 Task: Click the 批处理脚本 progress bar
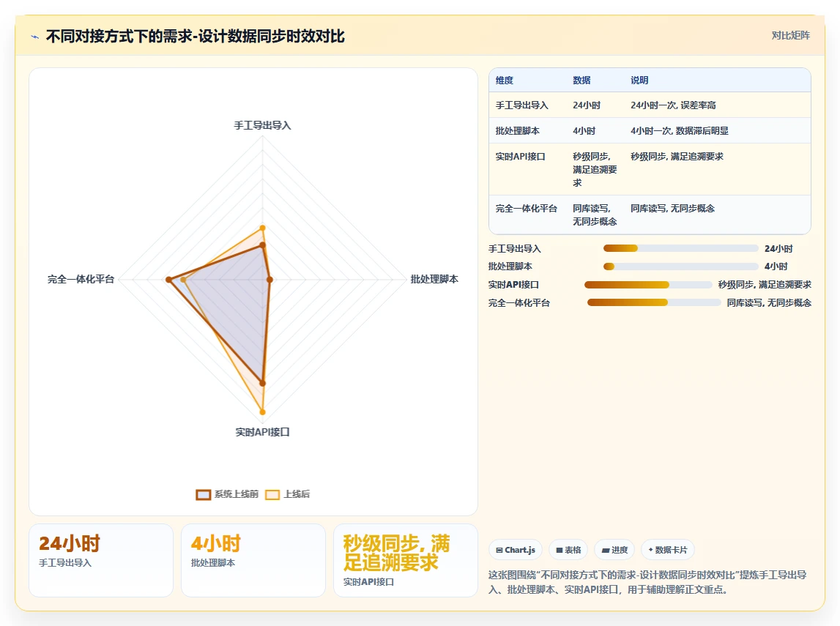point(680,267)
